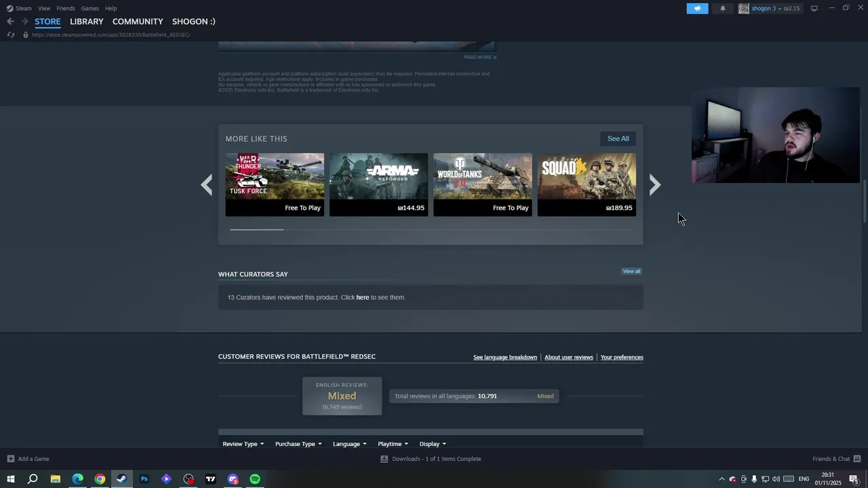
Task: Click the microphone icon in system tray
Action: (x=754, y=479)
